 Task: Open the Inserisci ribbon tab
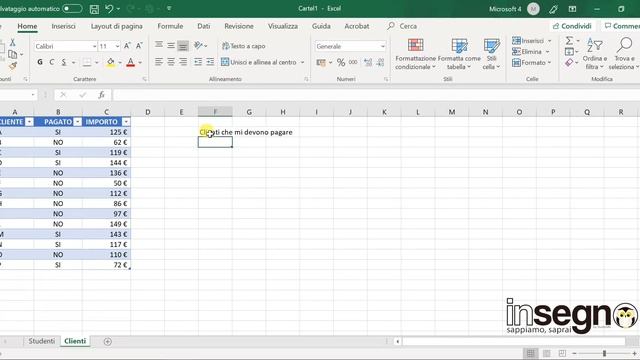click(x=63, y=26)
